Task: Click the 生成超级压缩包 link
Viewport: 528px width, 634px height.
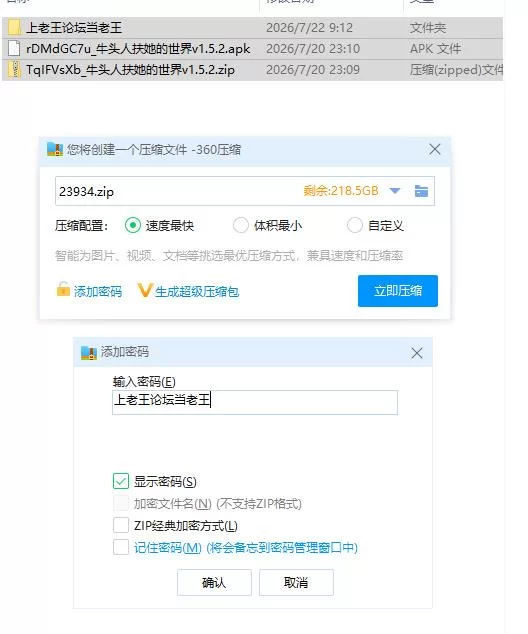Action: (197, 292)
